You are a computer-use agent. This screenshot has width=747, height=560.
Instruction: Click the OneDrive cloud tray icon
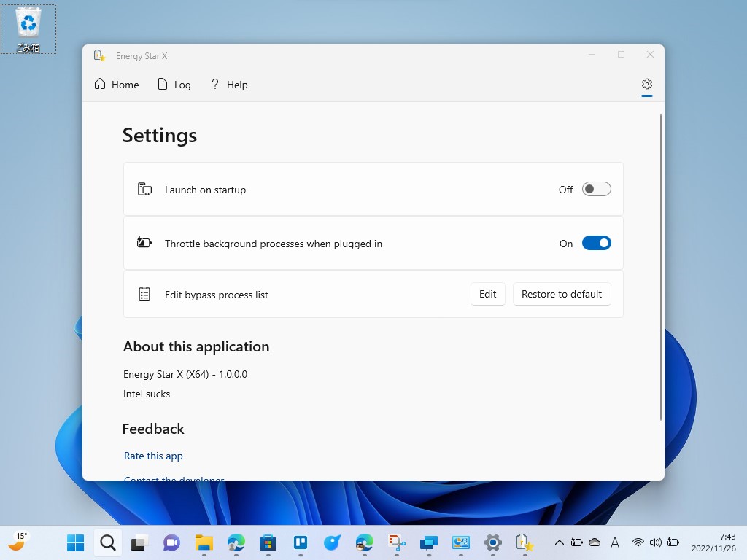tap(595, 542)
